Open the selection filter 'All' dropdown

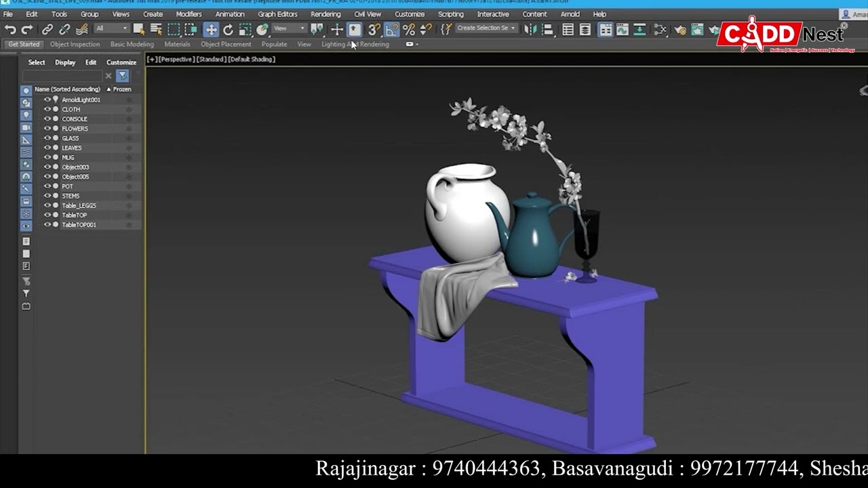pos(111,28)
